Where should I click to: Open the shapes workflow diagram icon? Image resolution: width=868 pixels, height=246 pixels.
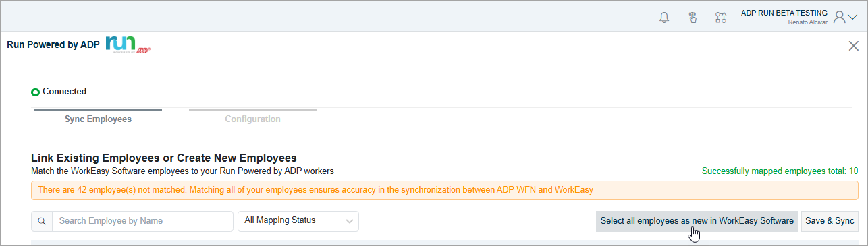pyautogui.click(x=721, y=18)
